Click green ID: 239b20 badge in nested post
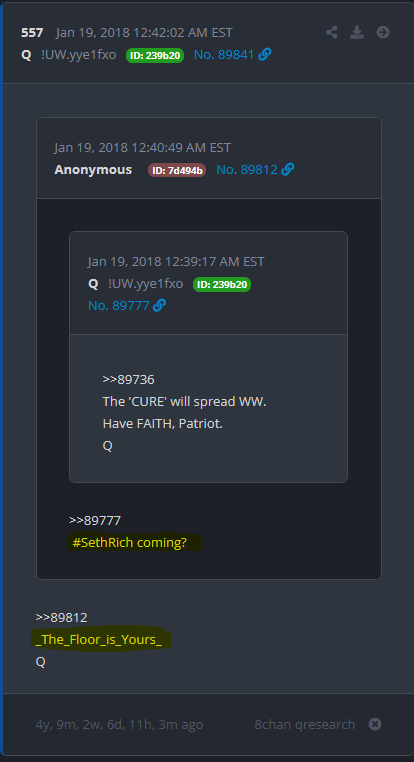The image size is (414, 762). click(x=222, y=284)
